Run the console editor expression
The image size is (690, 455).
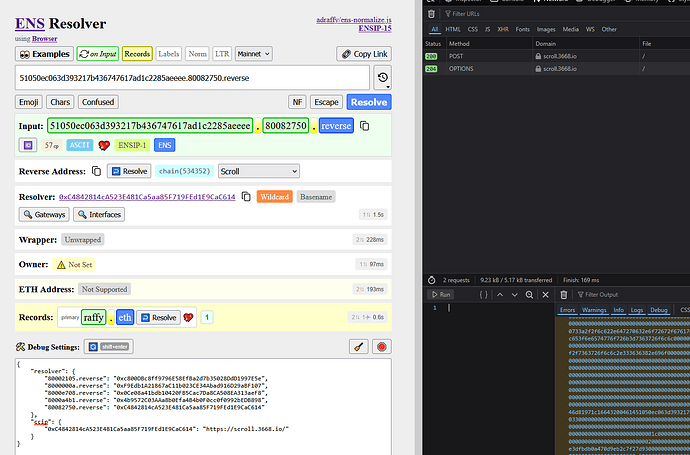coord(440,295)
